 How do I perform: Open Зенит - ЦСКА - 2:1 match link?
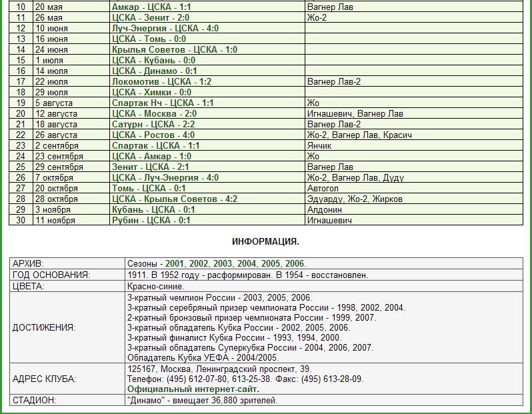(151, 167)
